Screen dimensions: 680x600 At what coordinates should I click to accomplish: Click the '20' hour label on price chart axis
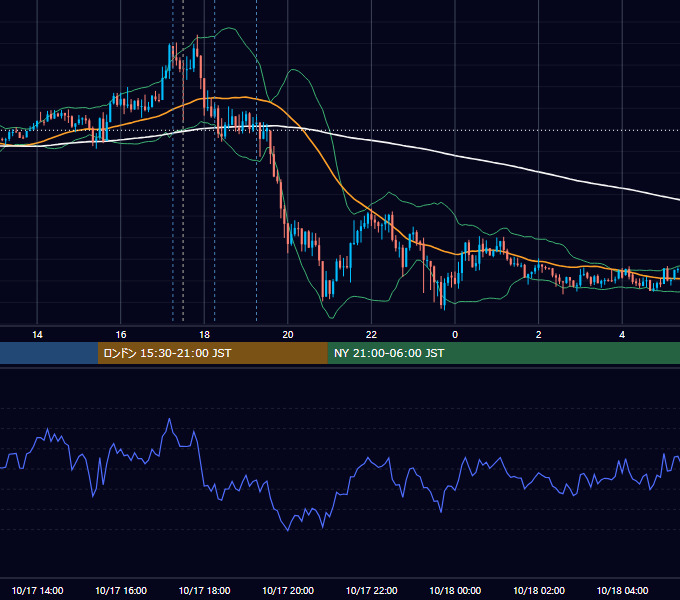point(288,335)
